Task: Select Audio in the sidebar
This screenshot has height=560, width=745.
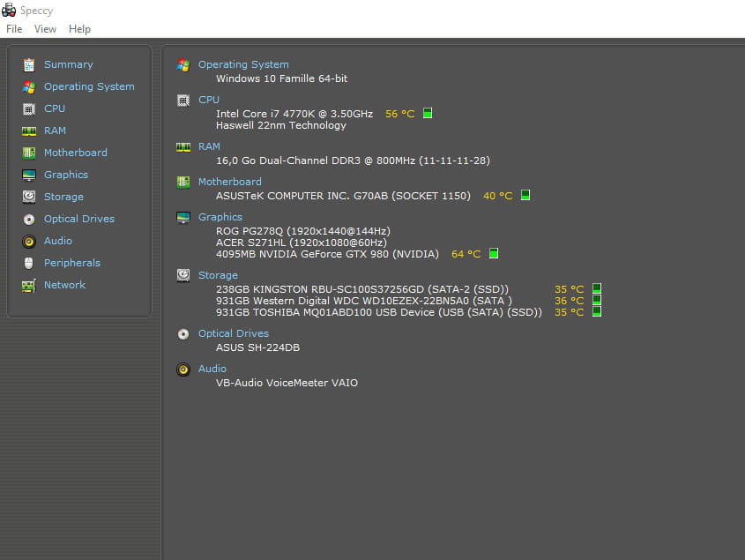Action: pos(58,241)
